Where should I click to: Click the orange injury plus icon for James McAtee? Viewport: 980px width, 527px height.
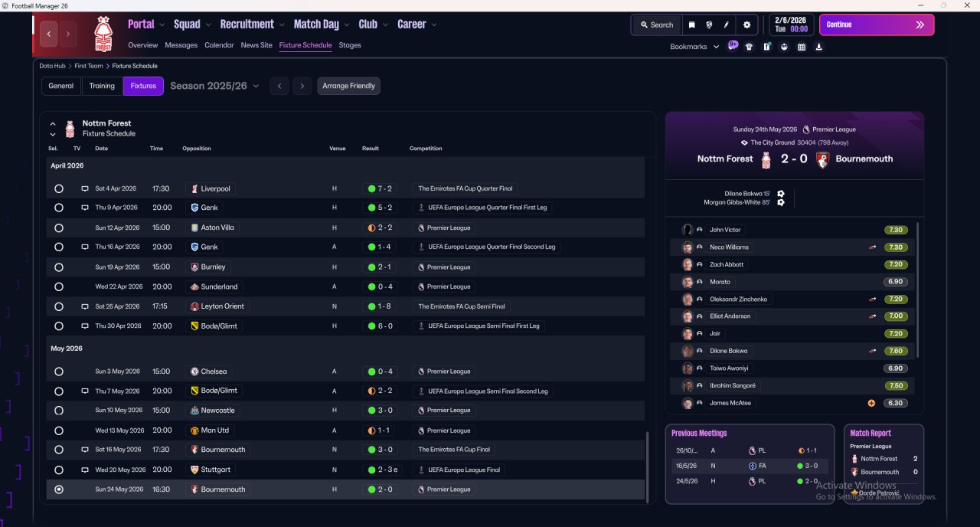pos(871,403)
